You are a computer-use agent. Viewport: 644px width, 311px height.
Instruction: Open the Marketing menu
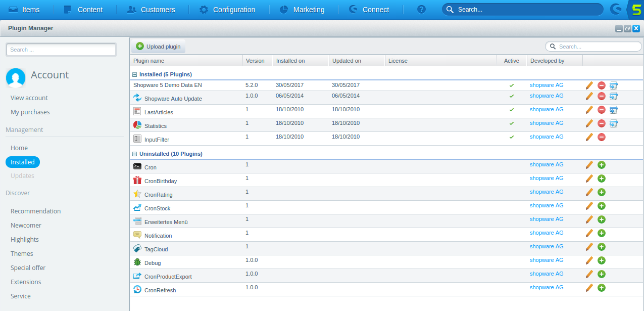[x=302, y=10]
